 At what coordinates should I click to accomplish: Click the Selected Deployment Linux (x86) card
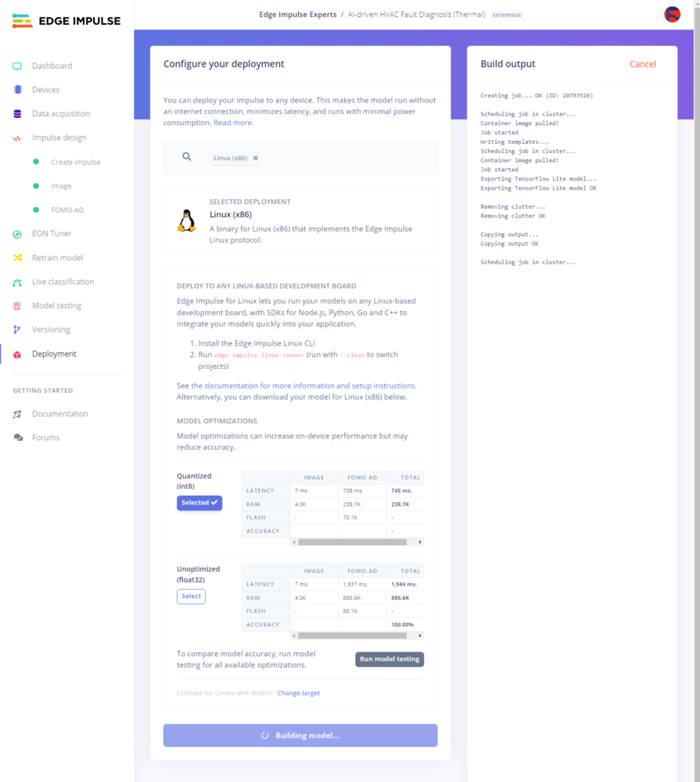click(300, 221)
